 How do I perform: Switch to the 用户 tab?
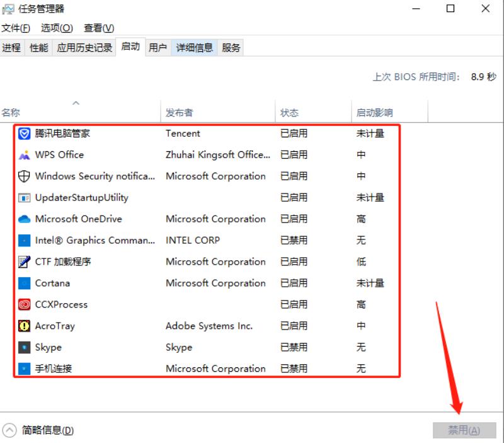coord(157,48)
